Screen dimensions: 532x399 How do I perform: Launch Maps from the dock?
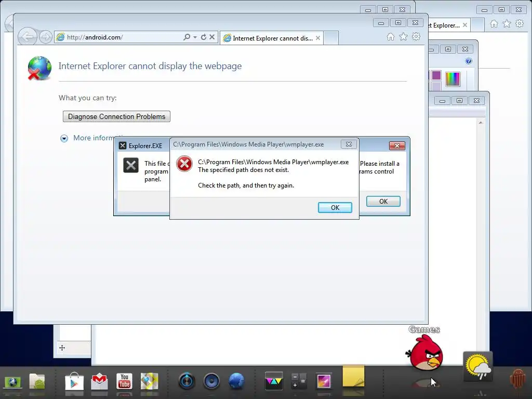coord(150,381)
